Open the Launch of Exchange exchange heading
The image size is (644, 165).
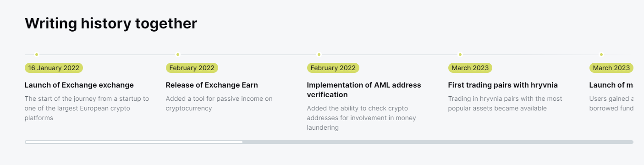tap(79, 85)
